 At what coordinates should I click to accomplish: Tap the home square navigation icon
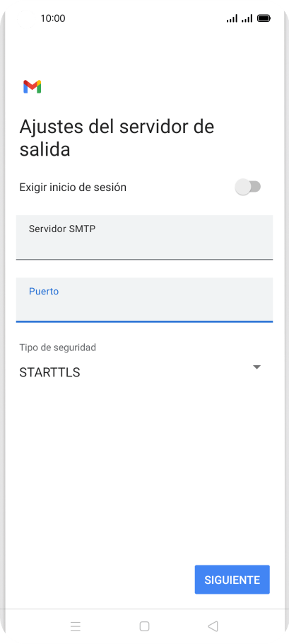coord(144,626)
